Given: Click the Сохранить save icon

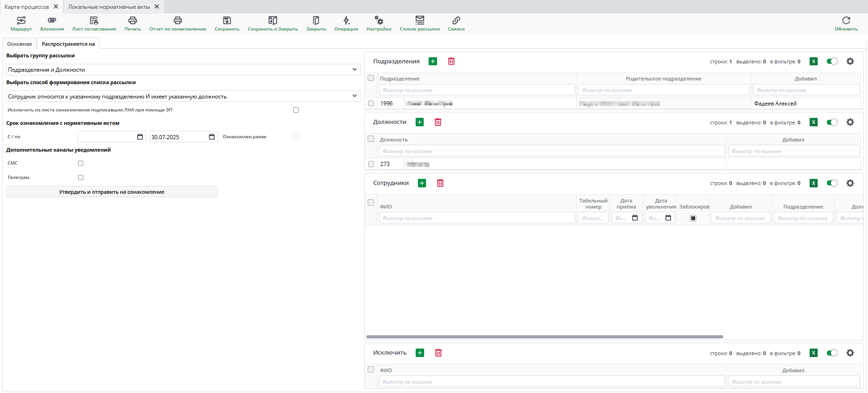Looking at the screenshot, I should coord(227,20).
